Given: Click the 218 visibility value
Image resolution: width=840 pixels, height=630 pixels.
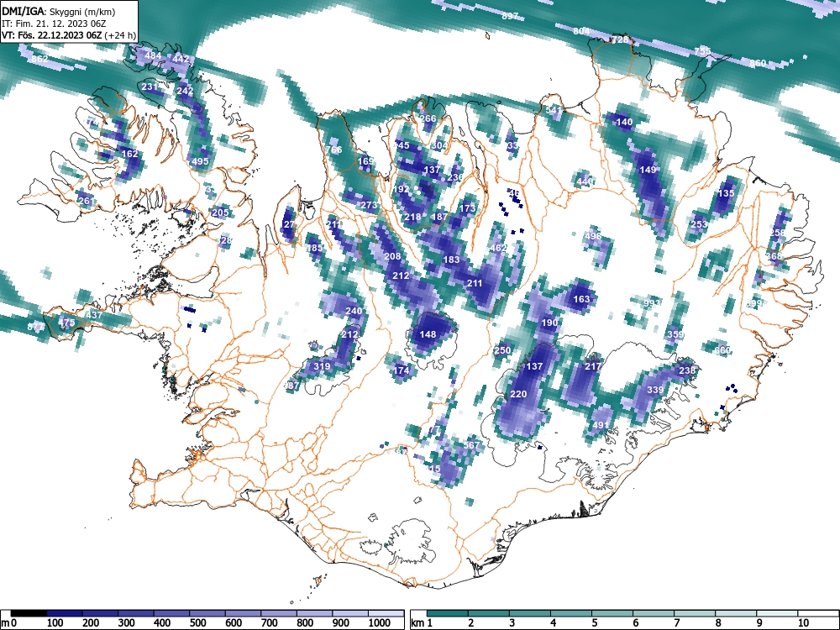Looking at the screenshot, I should (x=412, y=217).
